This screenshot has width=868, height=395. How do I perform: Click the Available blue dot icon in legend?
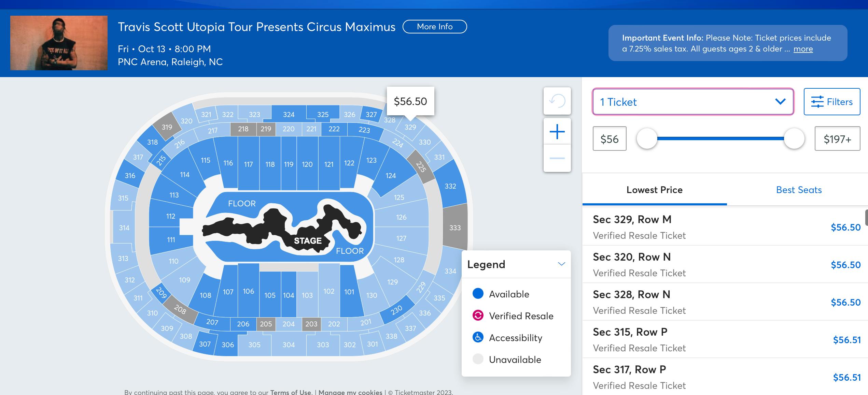pos(477,294)
